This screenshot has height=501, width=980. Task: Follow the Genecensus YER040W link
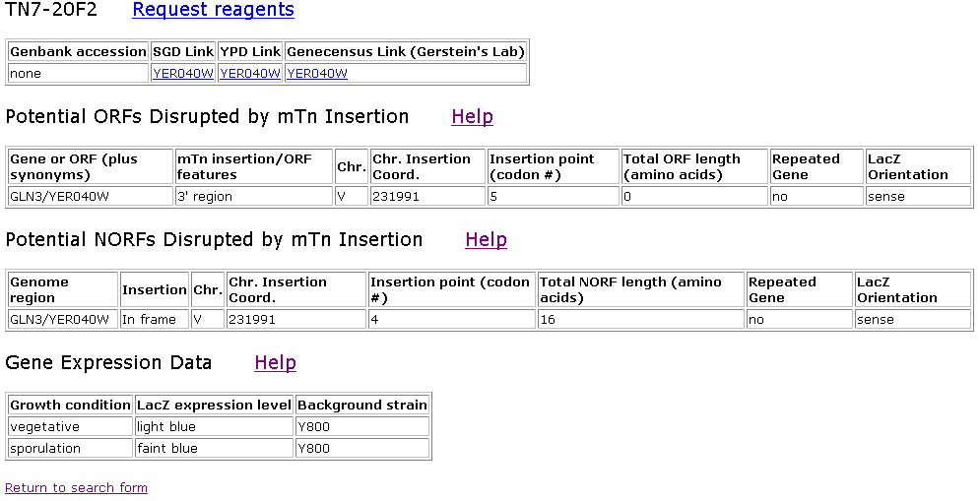point(316,73)
